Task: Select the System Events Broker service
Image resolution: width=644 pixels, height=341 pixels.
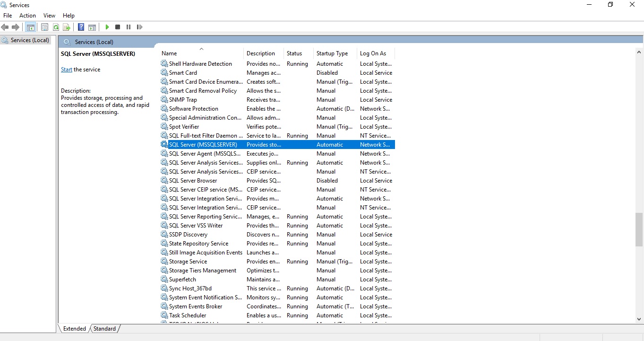Action: 277,306
